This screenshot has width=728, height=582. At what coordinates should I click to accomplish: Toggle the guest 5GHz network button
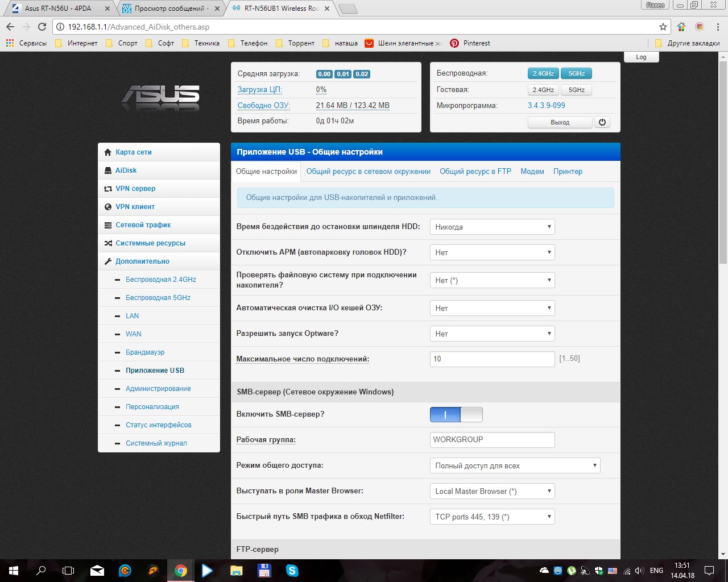[x=576, y=90]
